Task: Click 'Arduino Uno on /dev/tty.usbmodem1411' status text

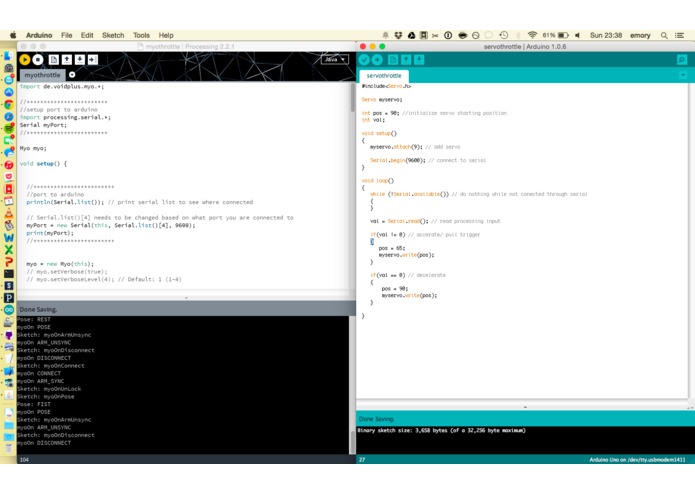Action: [x=637, y=460]
